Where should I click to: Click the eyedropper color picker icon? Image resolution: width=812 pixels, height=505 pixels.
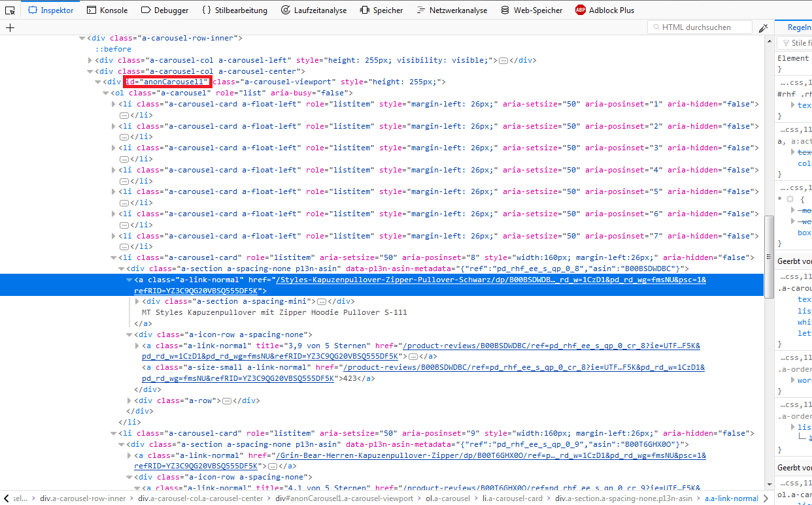point(763,27)
